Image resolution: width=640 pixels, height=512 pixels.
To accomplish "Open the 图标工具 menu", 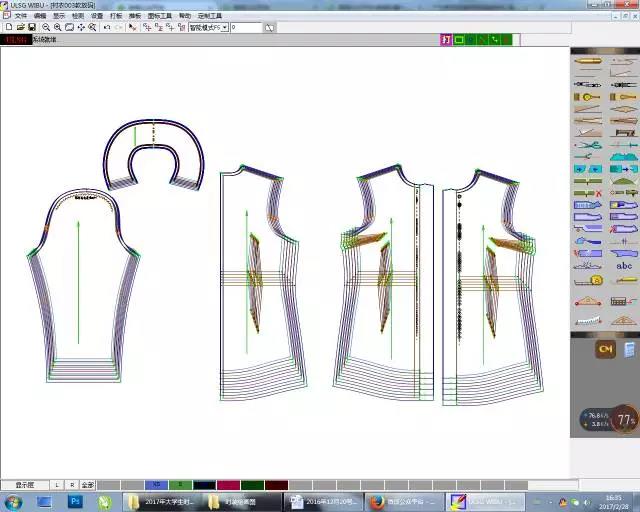I will click(160, 16).
